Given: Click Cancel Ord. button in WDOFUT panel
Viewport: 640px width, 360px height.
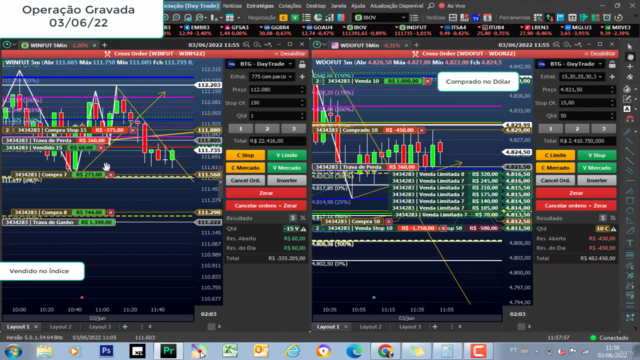Looking at the screenshot, I should [555, 180].
